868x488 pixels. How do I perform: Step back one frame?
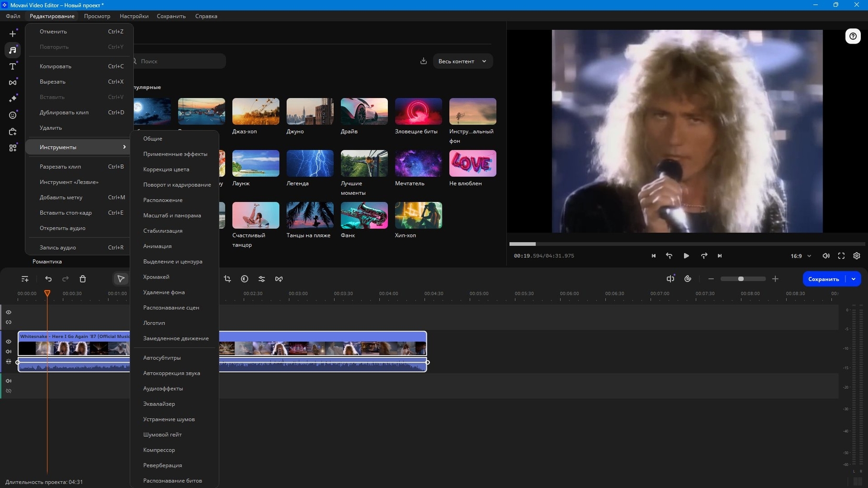[669, 256]
